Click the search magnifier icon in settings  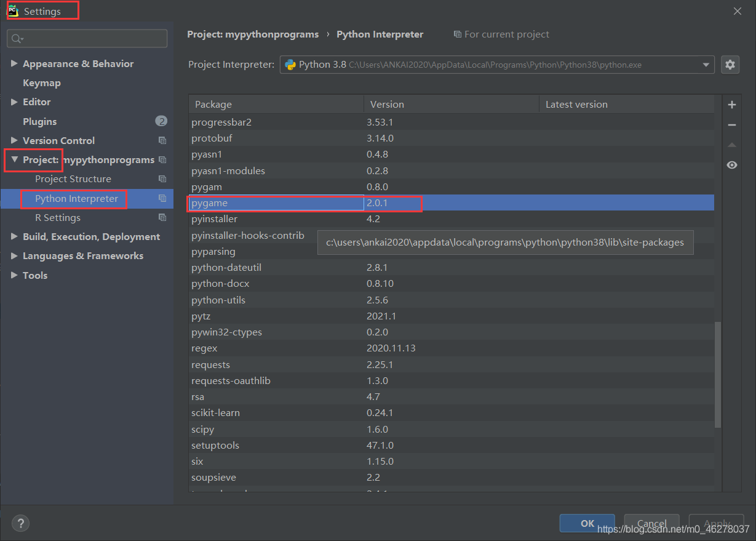17,39
